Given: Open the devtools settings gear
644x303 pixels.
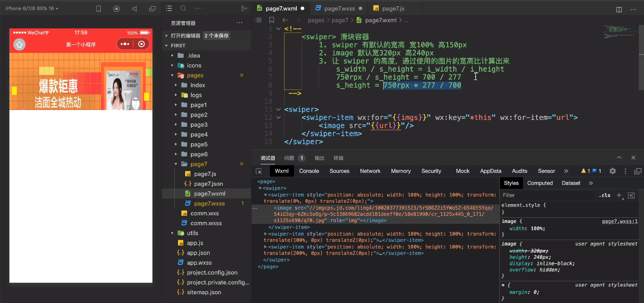Looking at the screenshot, I should coord(612,171).
